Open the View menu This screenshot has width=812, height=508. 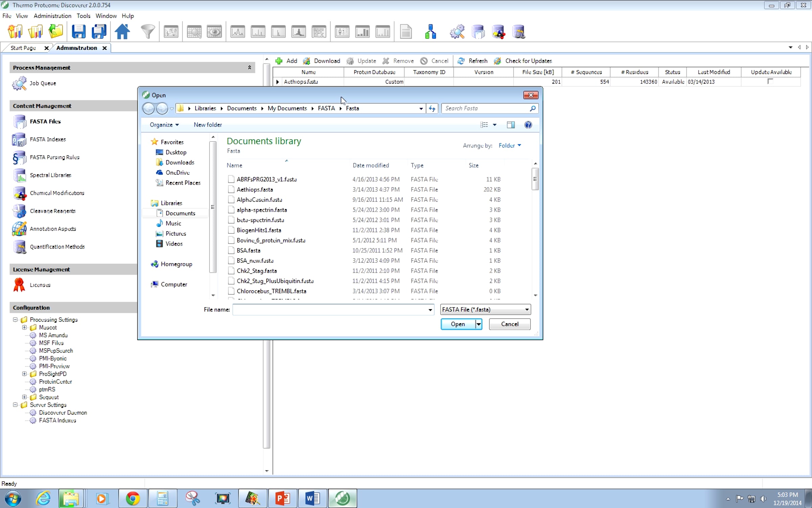coord(22,16)
